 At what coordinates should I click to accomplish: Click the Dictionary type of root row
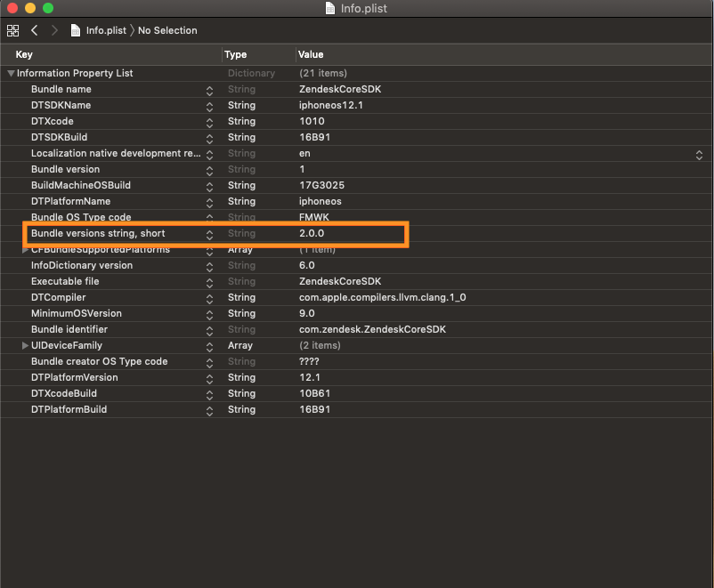(x=251, y=73)
